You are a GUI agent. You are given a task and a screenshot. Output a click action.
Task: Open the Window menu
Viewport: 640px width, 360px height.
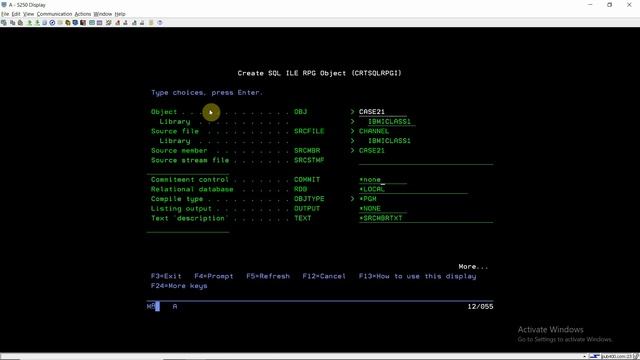[103, 14]
